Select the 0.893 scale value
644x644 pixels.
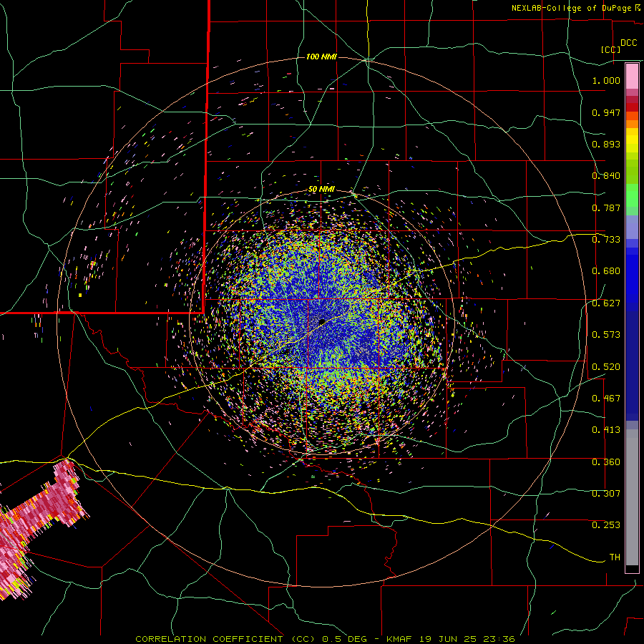click(606, 144)
